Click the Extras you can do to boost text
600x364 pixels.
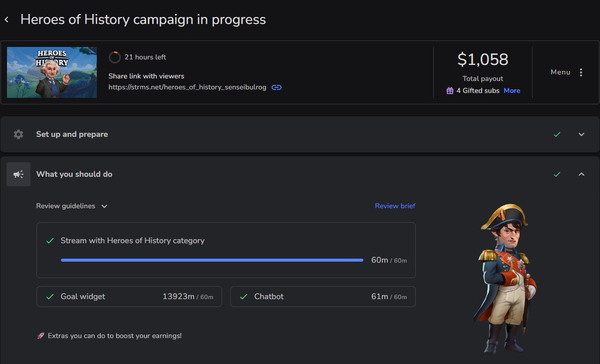(114, 336)
